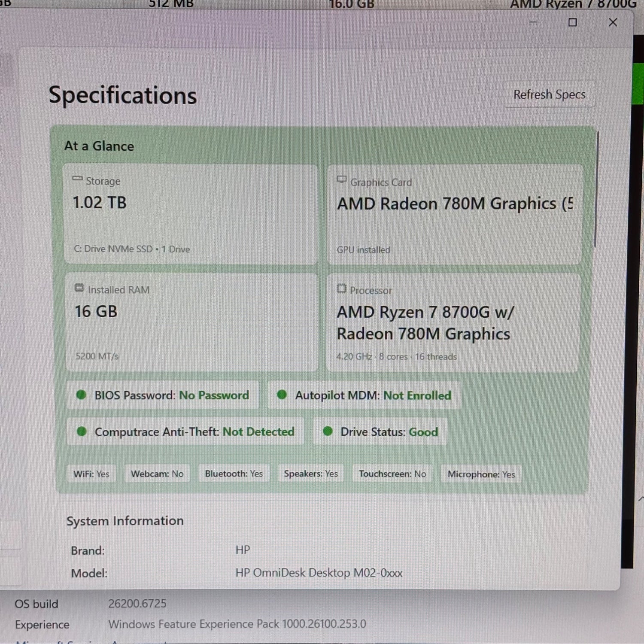The width and height of the screenshot is (644, 644).
Task: Click the C: Drive NVMe SSD subtitle
Action: [x=132, y=249]
